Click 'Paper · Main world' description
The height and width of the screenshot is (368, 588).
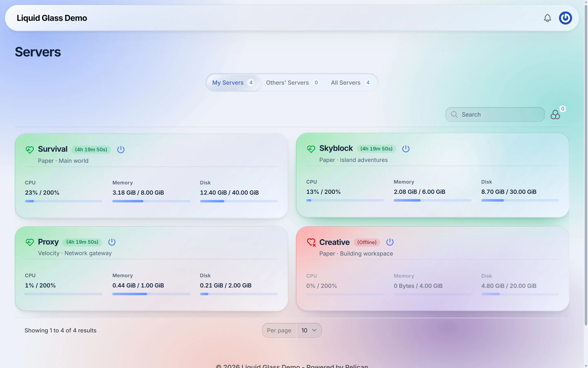63,161
